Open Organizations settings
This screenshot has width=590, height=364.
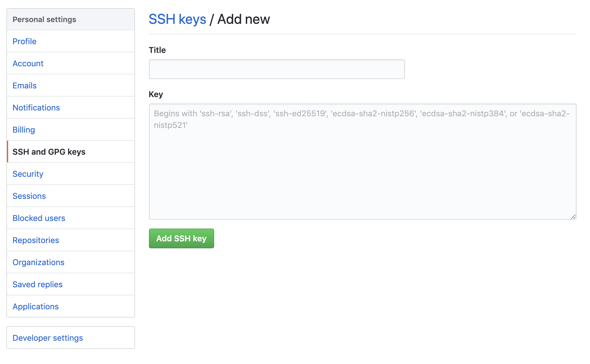click(x=38, y=262)
